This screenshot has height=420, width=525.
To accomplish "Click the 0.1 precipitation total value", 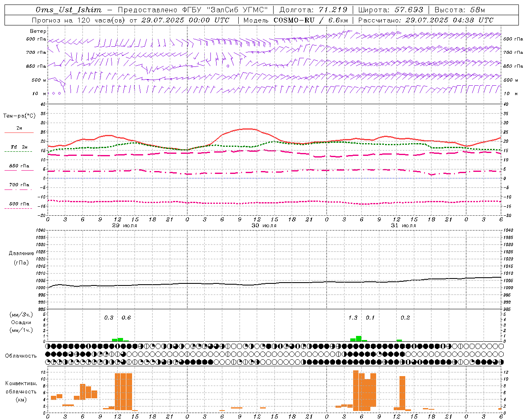I will pyautogui.click(x=370, y=318).
